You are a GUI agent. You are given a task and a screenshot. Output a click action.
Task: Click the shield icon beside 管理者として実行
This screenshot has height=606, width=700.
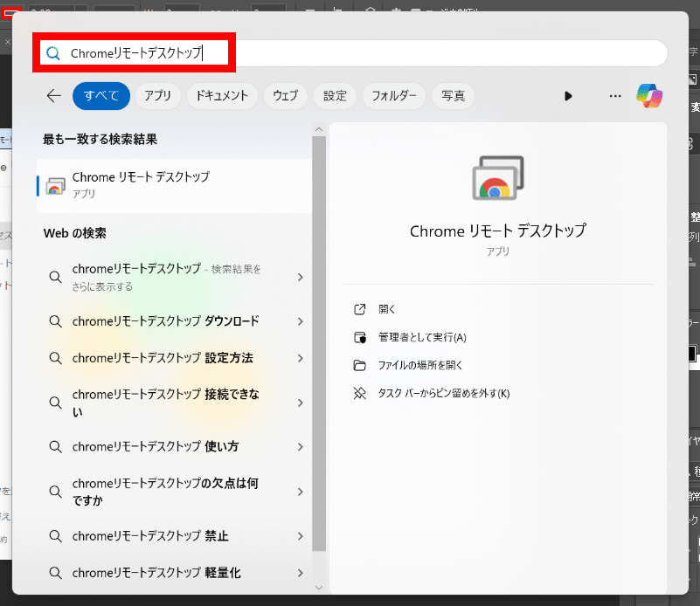[x=360, y=337]
